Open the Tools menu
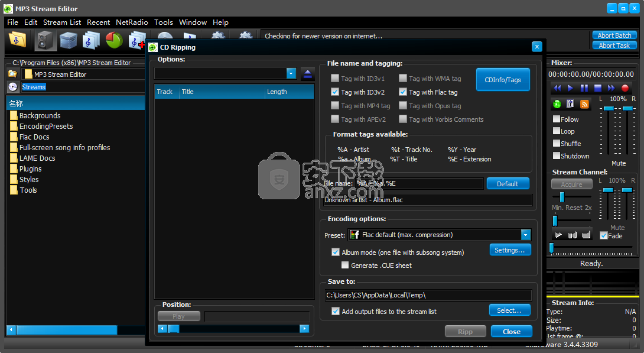This screenshot has width=644, height=353. click(x=164, y=22)
